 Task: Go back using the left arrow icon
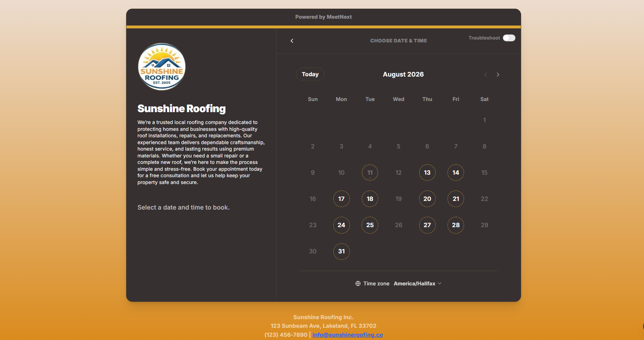click(x=292, y=41)
